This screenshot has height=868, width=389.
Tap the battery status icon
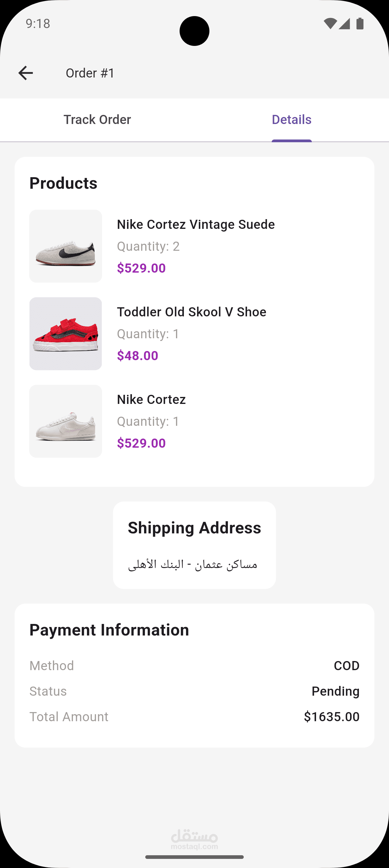[x=360, y=24]
